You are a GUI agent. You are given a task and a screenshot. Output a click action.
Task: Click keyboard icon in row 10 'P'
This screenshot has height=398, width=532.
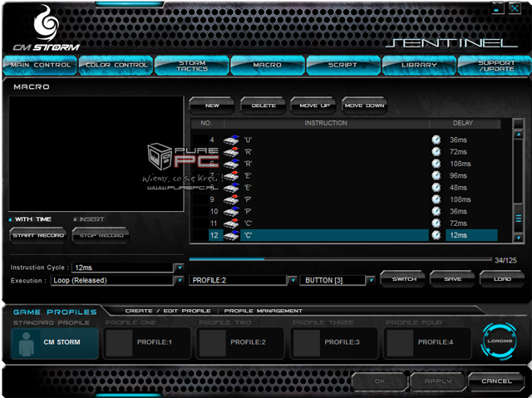[x=231, y=211]
